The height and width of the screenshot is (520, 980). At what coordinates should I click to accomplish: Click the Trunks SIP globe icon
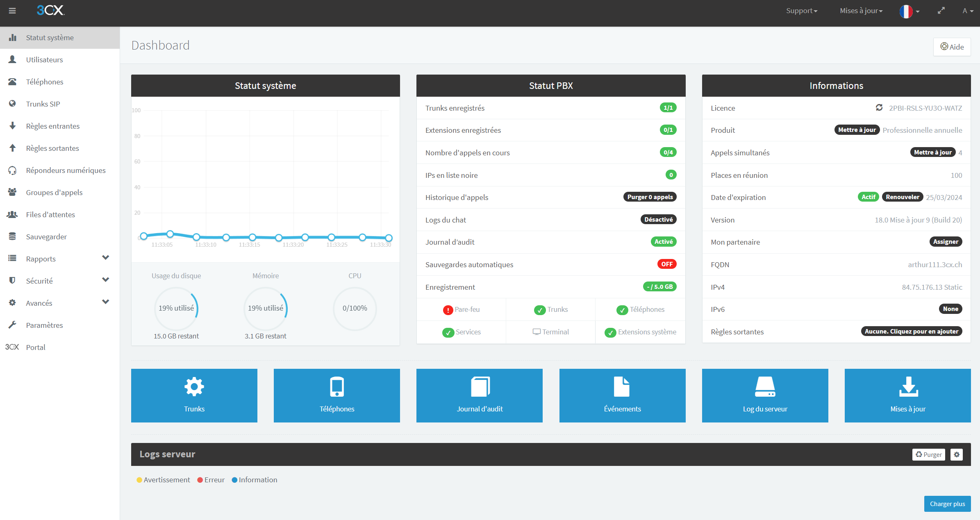point(13,104)
